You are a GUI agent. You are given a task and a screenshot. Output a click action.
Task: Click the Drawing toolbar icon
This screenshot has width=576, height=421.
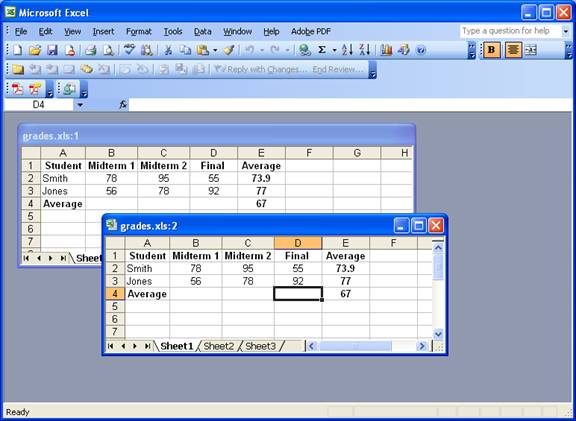[x=404, y=50]
